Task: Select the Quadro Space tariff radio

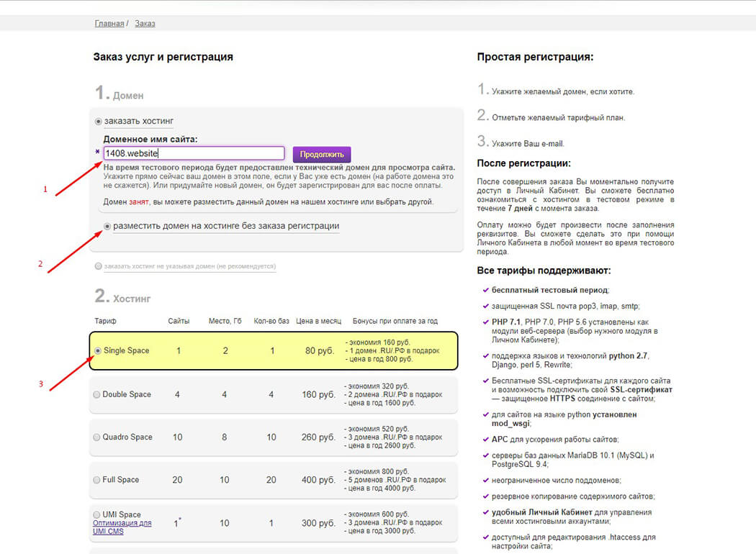Action: click(96, 437)
